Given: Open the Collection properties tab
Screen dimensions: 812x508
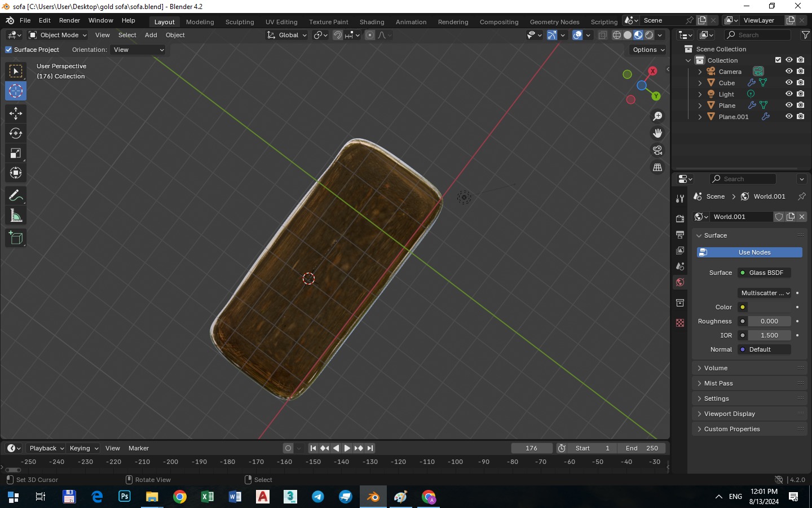Looking at the screenshot, I should click(680, 303).
